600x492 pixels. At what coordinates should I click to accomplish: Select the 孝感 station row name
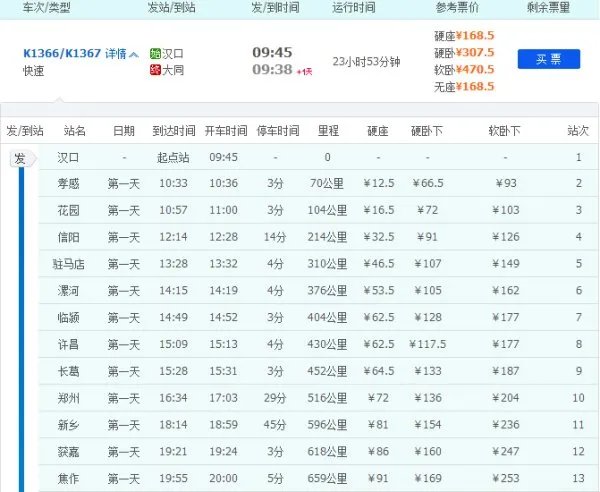pyautogui.click(x=68, y=184)
